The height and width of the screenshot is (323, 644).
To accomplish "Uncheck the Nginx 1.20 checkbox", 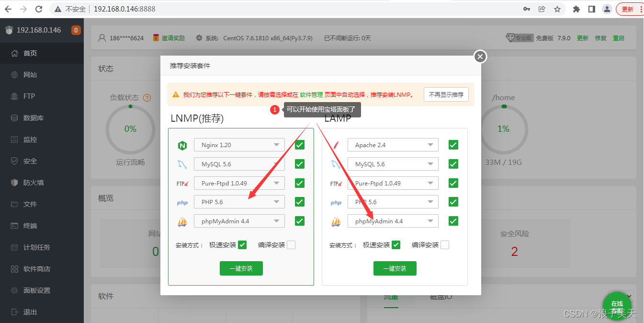I will tap(300, 145).
